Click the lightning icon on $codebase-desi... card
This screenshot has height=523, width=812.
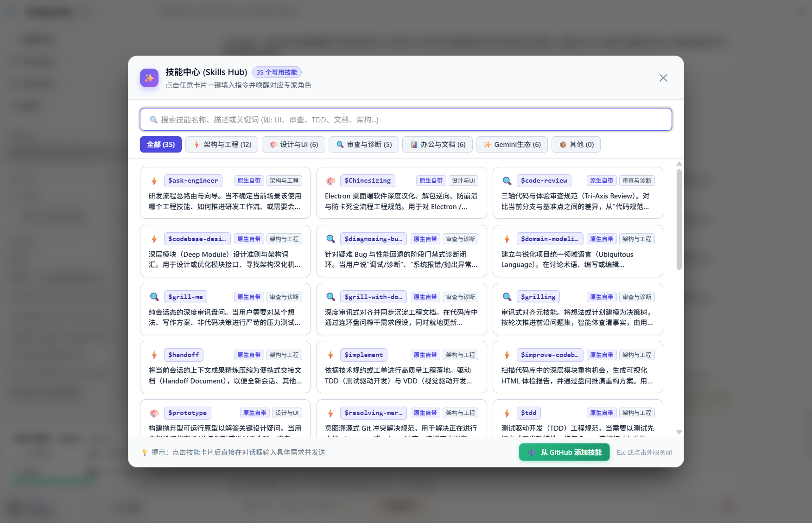(154, 239)
